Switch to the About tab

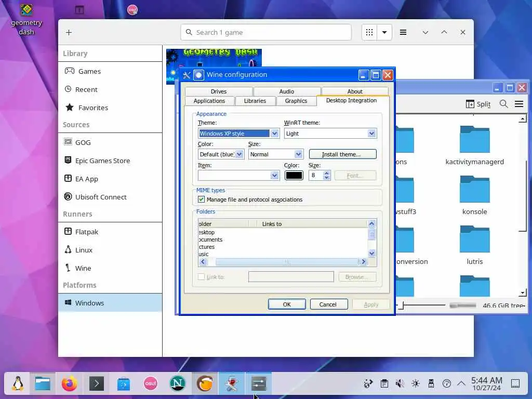pos(355,91)
